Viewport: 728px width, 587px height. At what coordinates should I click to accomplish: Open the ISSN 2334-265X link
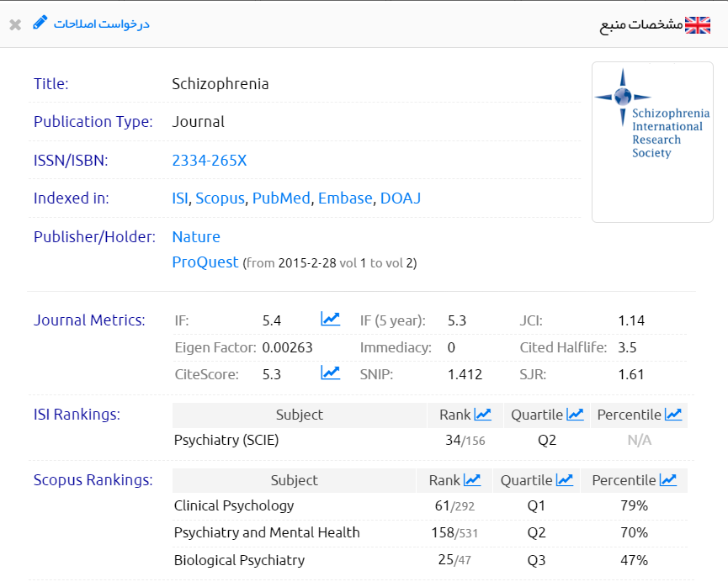point(209,161)
